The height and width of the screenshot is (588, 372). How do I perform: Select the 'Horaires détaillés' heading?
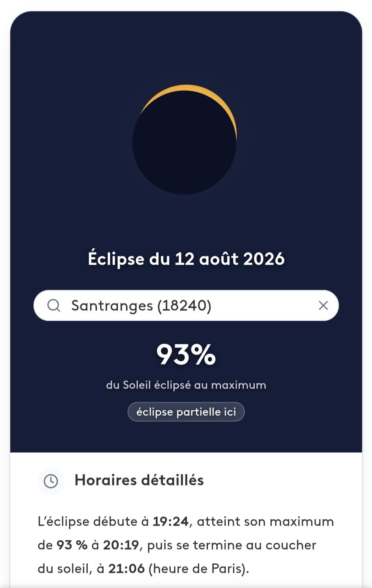point(139,480)
